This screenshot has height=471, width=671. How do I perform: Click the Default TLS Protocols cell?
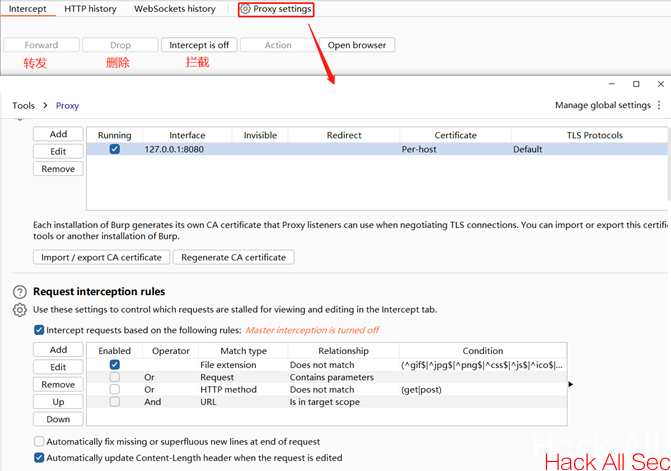(589, 149)
